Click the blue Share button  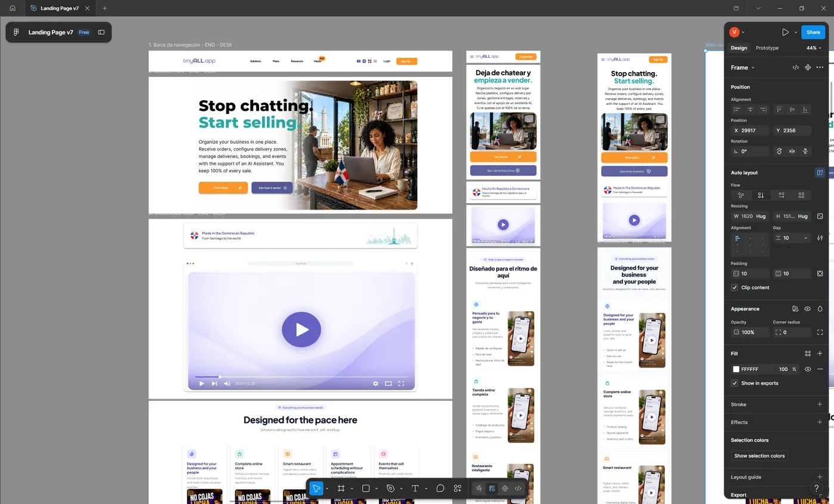[813, 32]
